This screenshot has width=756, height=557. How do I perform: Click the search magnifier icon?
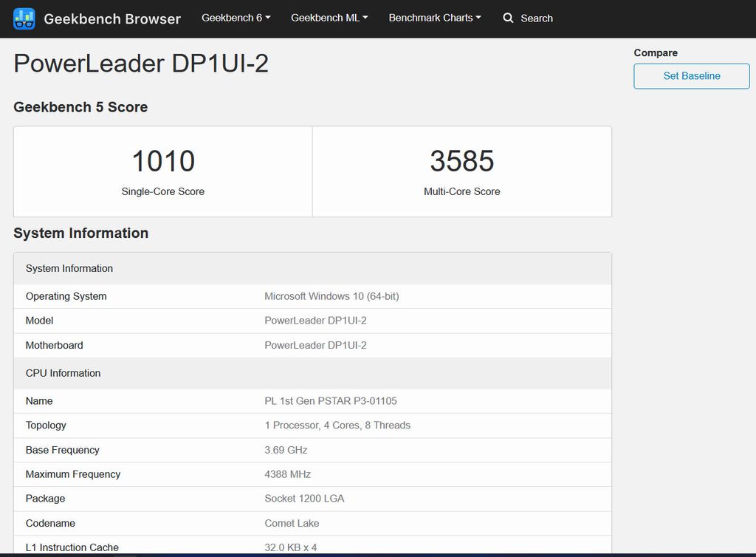[x=507, y=18]
